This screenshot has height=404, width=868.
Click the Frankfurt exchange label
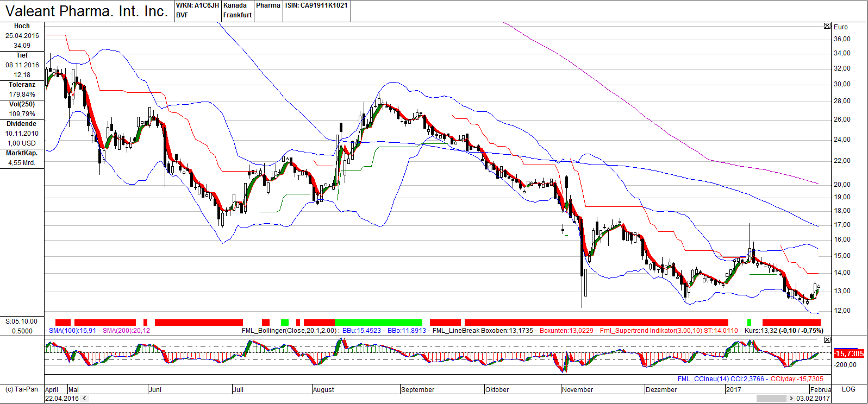tap(238, 15)
